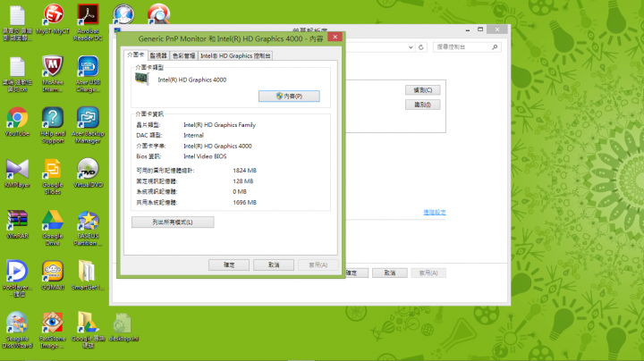
Task: Click the GOMAJI desktop icon
Action: 53,275
